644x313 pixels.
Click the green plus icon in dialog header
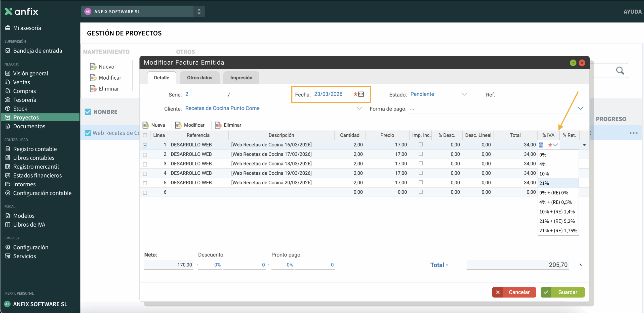point(573,63)
